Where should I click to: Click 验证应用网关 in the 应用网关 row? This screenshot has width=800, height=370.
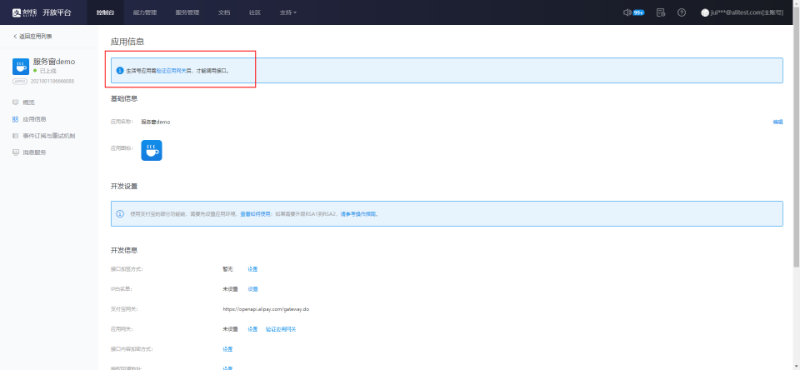click(281, 329)
